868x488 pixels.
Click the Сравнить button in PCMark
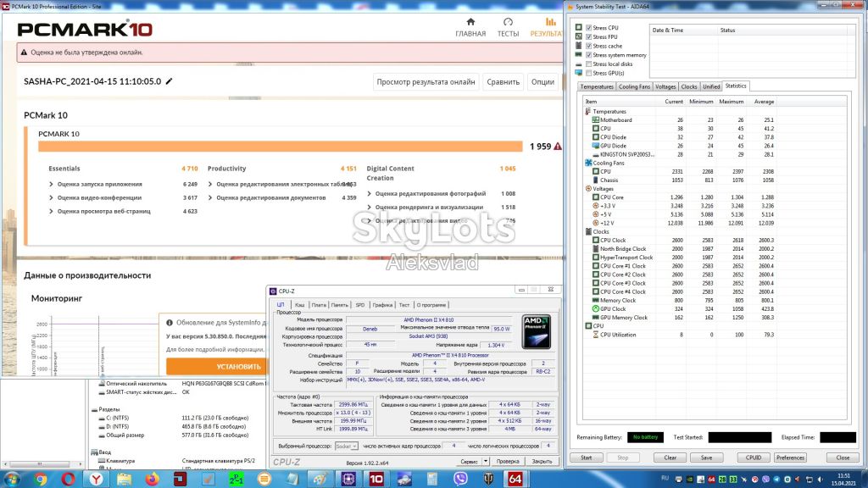coord(503,82)
